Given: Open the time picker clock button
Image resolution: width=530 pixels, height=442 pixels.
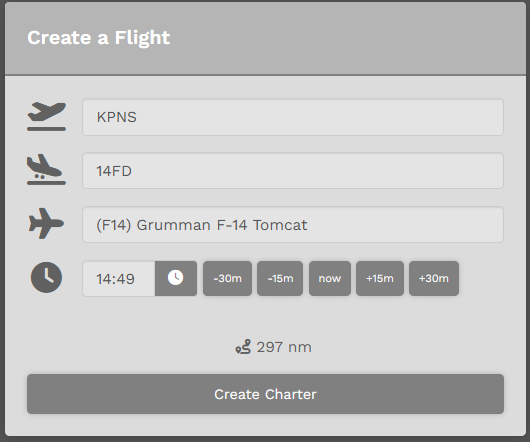Looking at the screenshot, I should click(176, 278).
